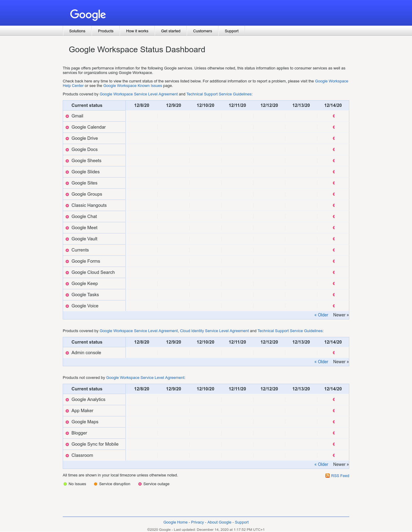
Task: Click Google Tasks' 12/14/20 outage marker
Action: pos(334,295)
